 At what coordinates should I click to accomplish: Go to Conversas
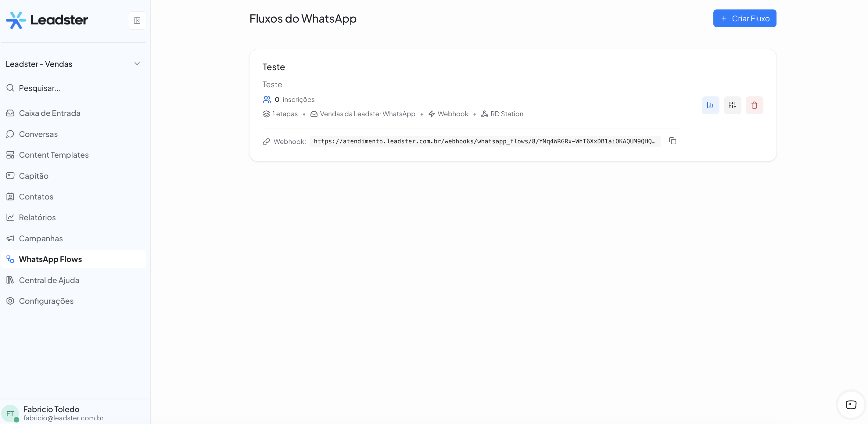38,134
